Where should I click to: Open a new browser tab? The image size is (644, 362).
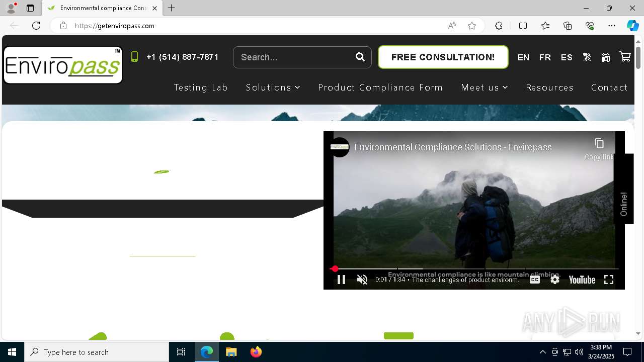click(172, 8)
